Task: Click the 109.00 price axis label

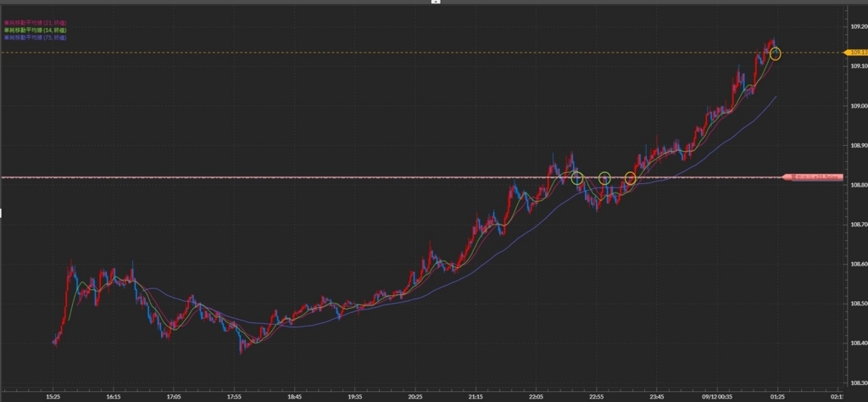Action: coord(859,106)
